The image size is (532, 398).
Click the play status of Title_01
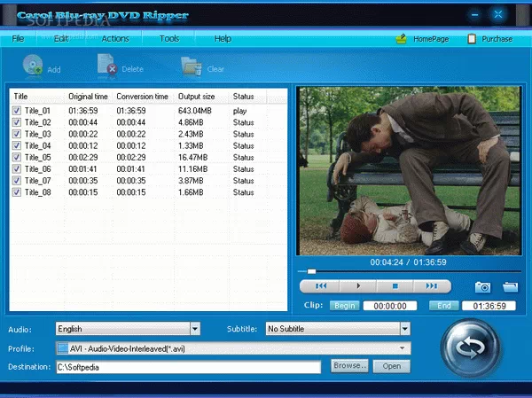coord(239,111)
